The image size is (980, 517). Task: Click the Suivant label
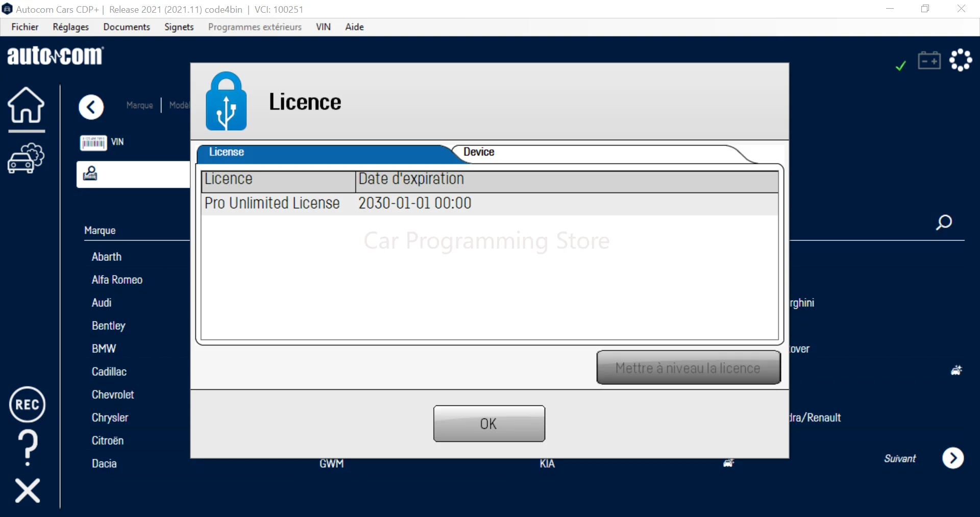(900, 458)
